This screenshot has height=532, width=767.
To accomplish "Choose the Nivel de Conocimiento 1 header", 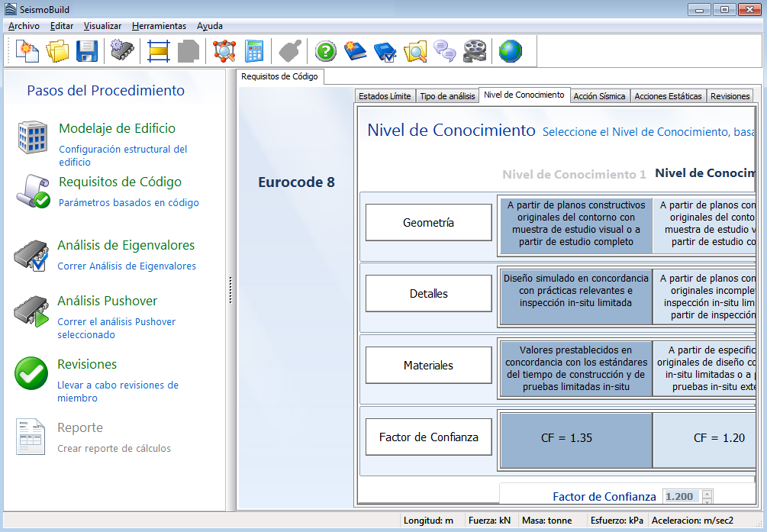I will coord(574,174).
